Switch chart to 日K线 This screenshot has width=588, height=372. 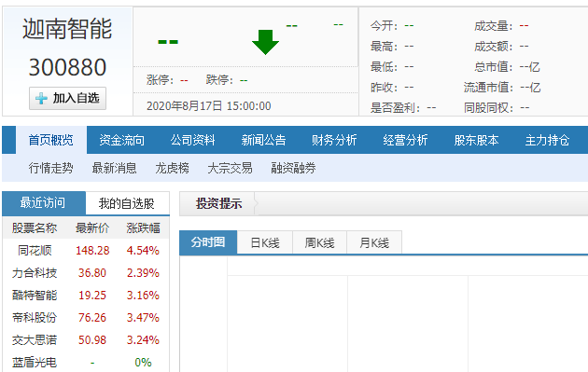coord(265,242)
